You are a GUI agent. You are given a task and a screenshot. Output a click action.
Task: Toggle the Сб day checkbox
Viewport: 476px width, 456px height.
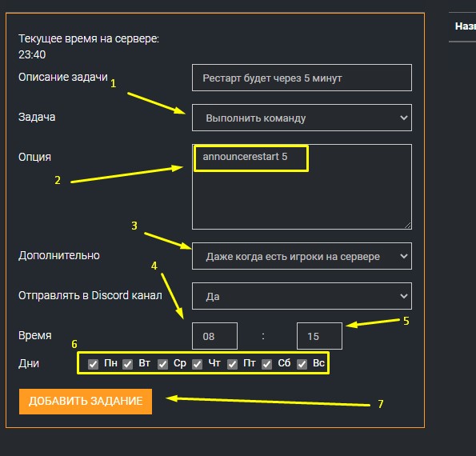(267, 364)
